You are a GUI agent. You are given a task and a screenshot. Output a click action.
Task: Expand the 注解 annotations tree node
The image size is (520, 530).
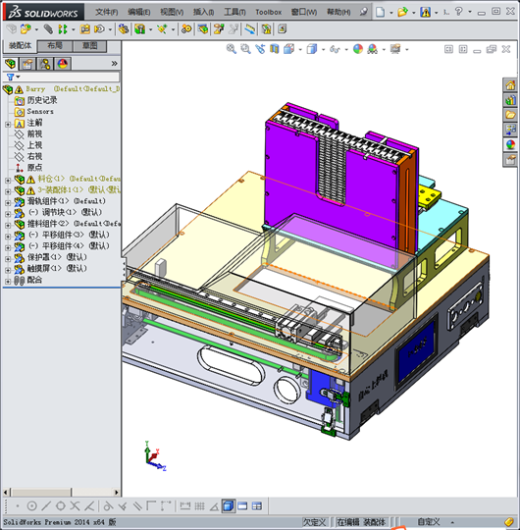8,124
